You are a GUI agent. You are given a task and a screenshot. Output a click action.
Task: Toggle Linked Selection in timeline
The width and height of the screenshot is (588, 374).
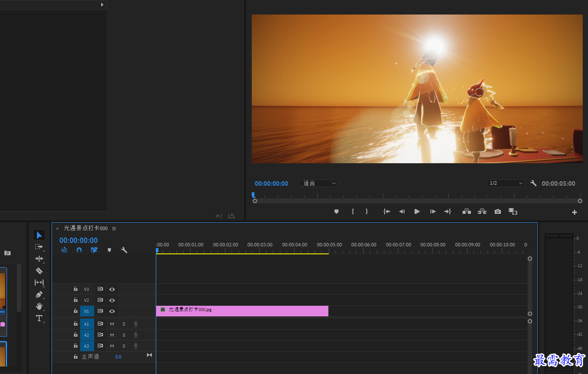point(94,250)
